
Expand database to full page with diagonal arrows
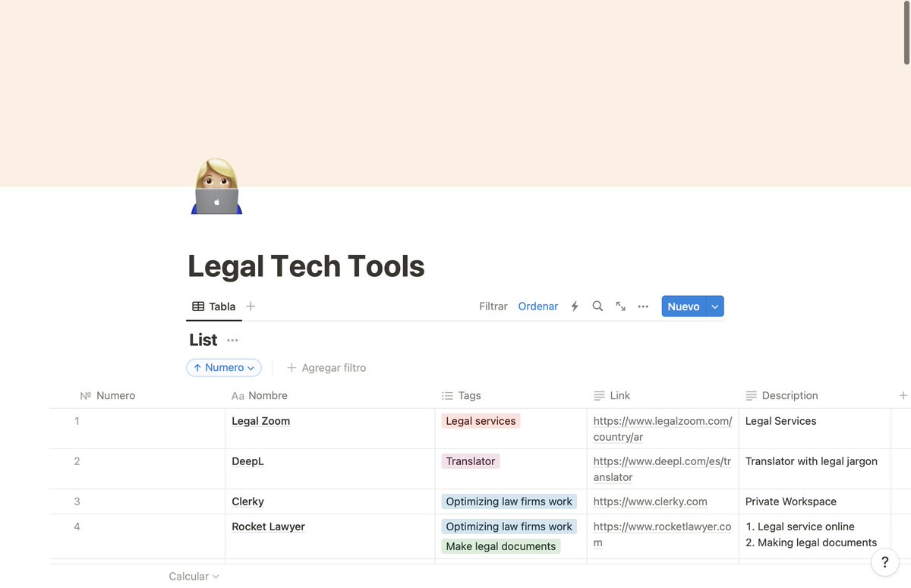click(621, 307)
